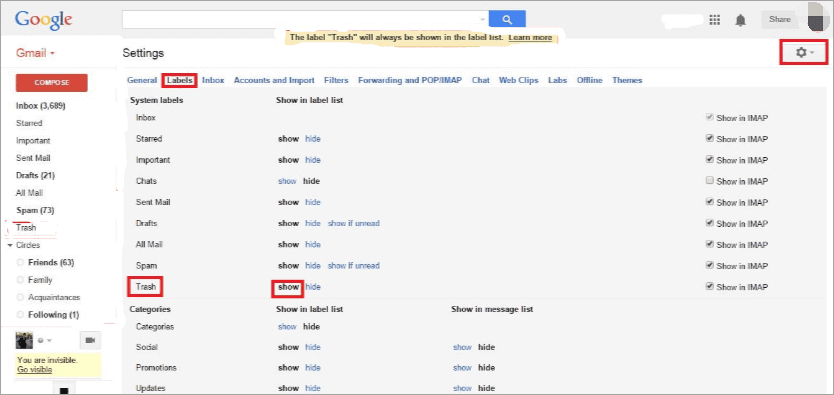Click hide for the Important label
This screenshot has height=395, width=834.
pyautogui.click(x=313, y=160)
